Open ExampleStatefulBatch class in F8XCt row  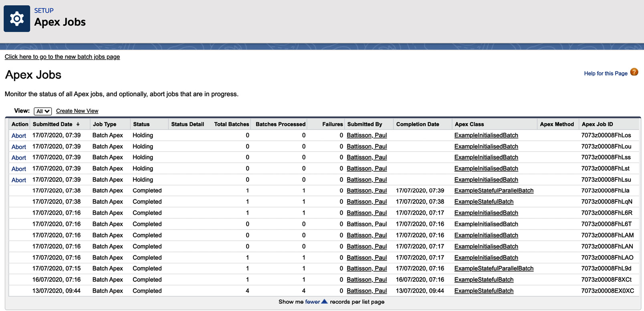(x=484, y=280)
